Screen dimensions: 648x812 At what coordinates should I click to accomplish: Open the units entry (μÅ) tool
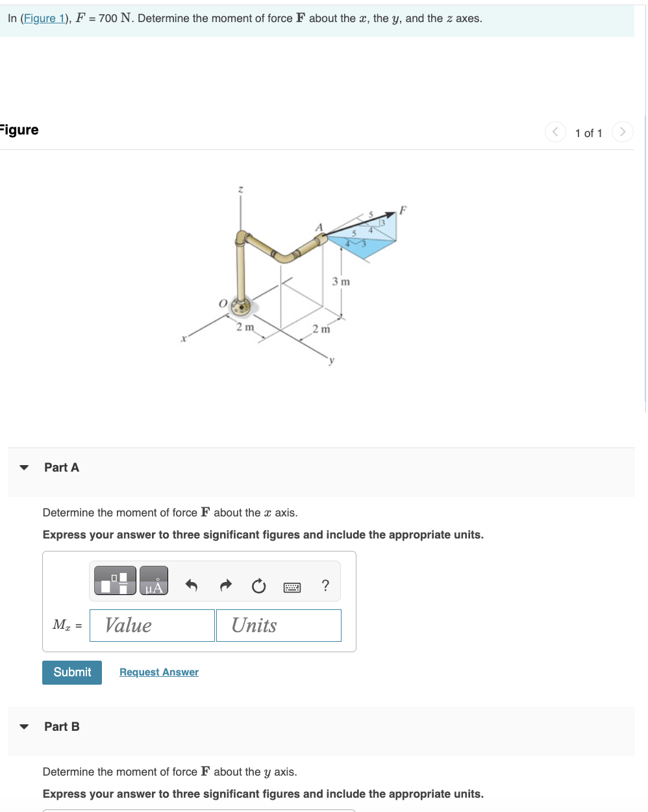[x=154, y=580]
